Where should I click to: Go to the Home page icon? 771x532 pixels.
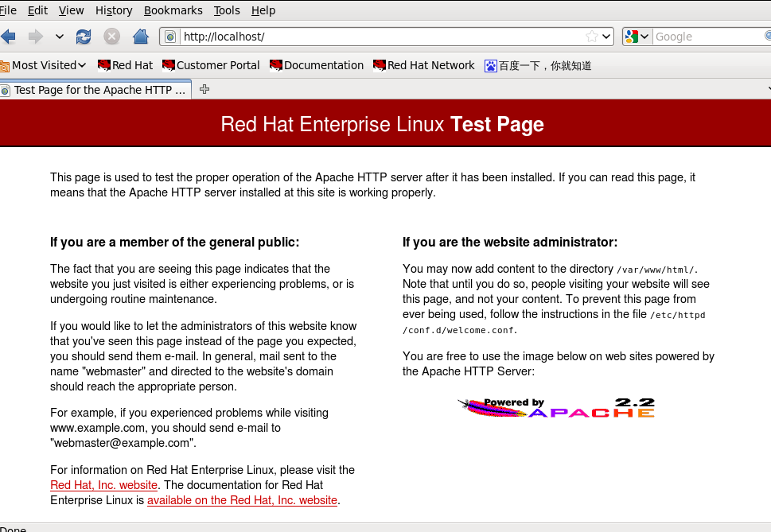click(x=141, y=37)
